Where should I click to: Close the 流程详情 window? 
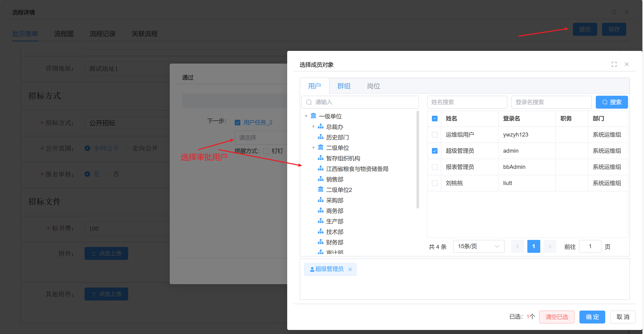(626, 12)
